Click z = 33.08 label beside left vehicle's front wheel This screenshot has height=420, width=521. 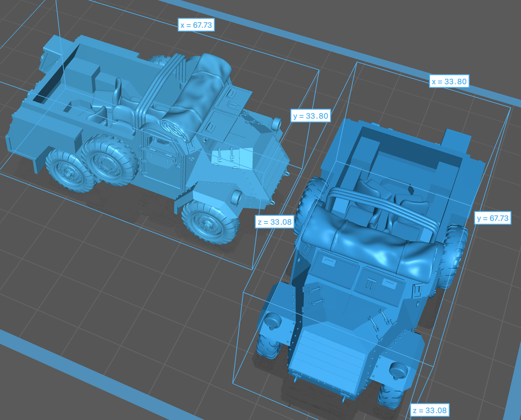(x=275, y=222)
